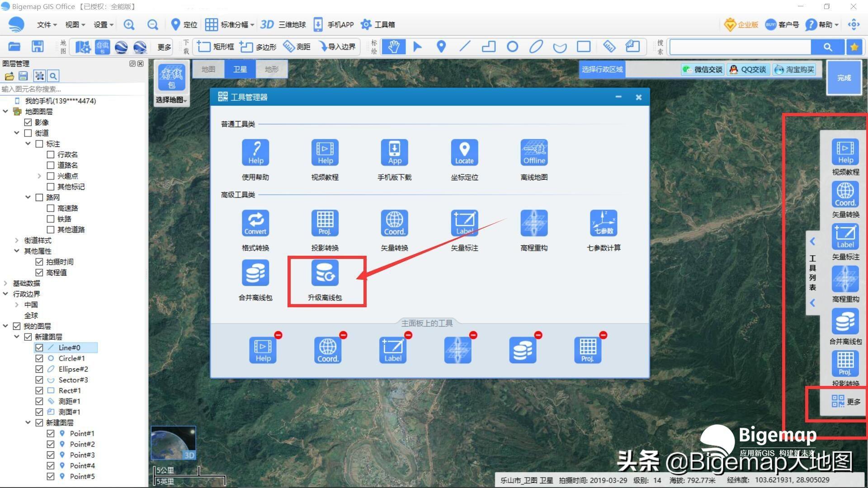The width and height of the screenshot is (868, 488).
Task: Open the 格式转换 Convert tool
Action: point(255,224)
